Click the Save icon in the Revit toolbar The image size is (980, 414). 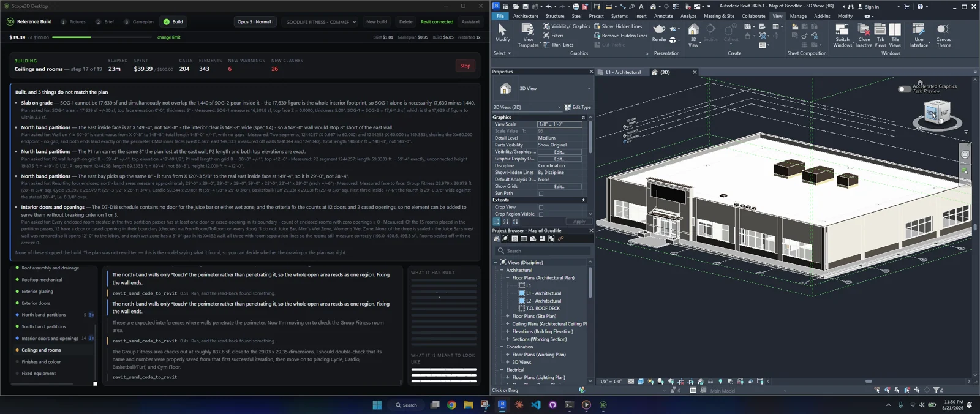525,6
